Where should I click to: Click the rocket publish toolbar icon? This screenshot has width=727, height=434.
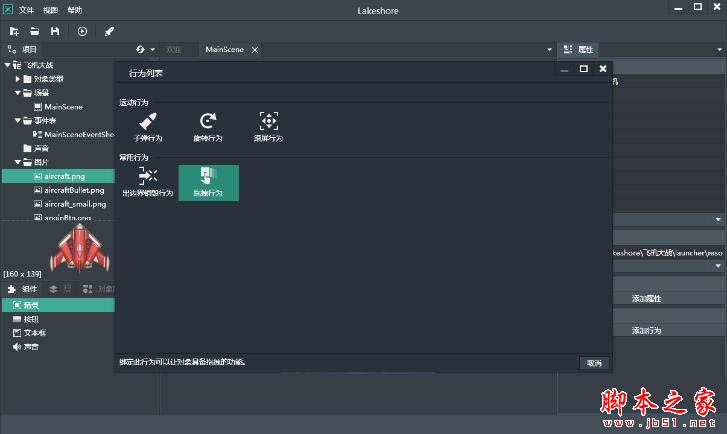coord(109,31)
